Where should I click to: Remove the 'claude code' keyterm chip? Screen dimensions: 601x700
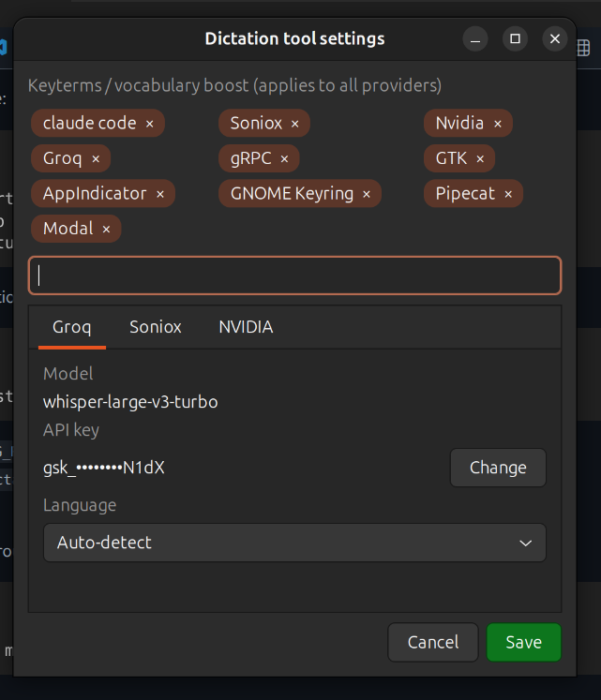pyautogui.click(x=150, y=124)
